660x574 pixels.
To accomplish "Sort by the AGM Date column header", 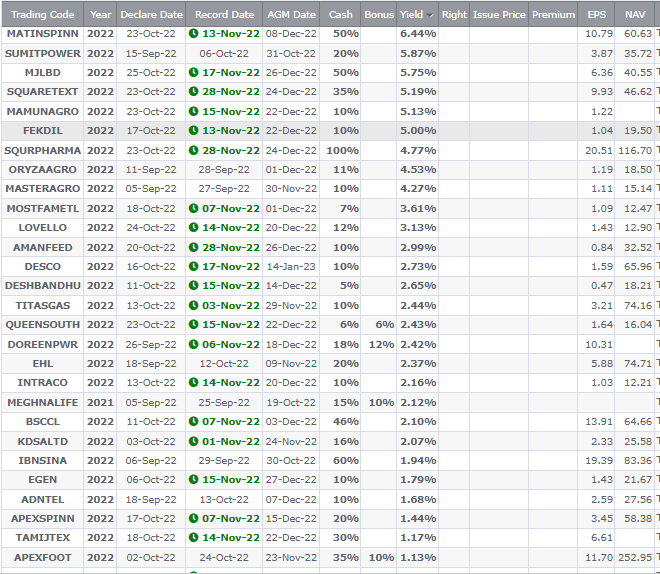I will pos(291,15).
